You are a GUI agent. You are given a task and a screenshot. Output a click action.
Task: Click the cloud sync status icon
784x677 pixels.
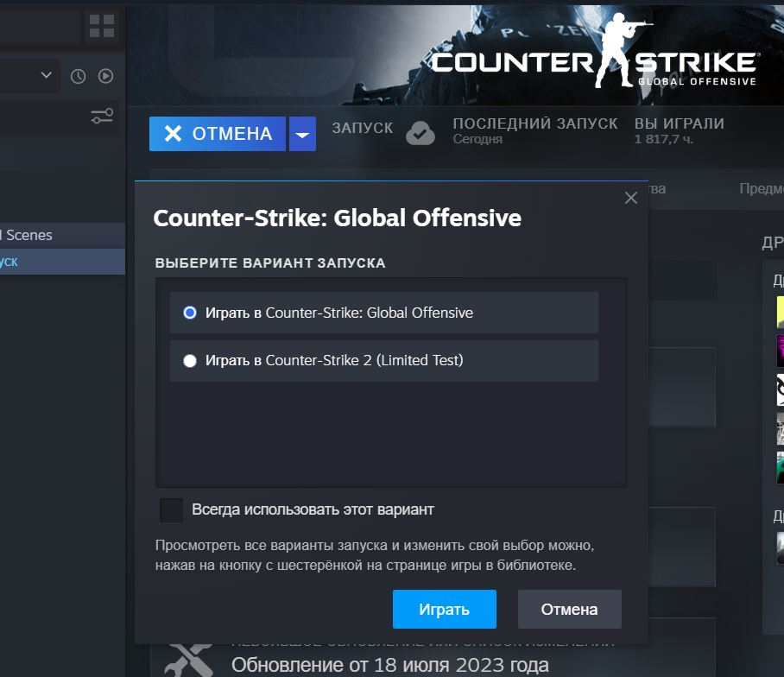click(x=420, y=133)
